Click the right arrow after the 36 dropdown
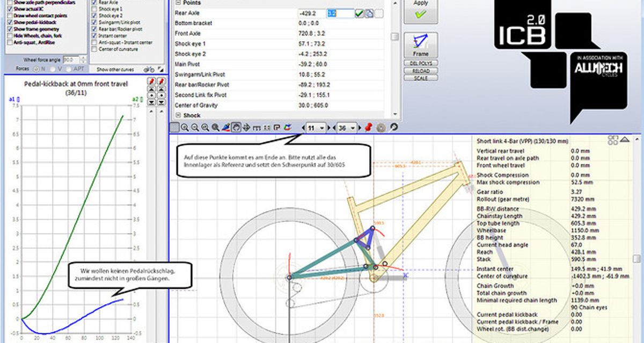The height and width of the screenshot is (343, 644). tap(360, 128)
